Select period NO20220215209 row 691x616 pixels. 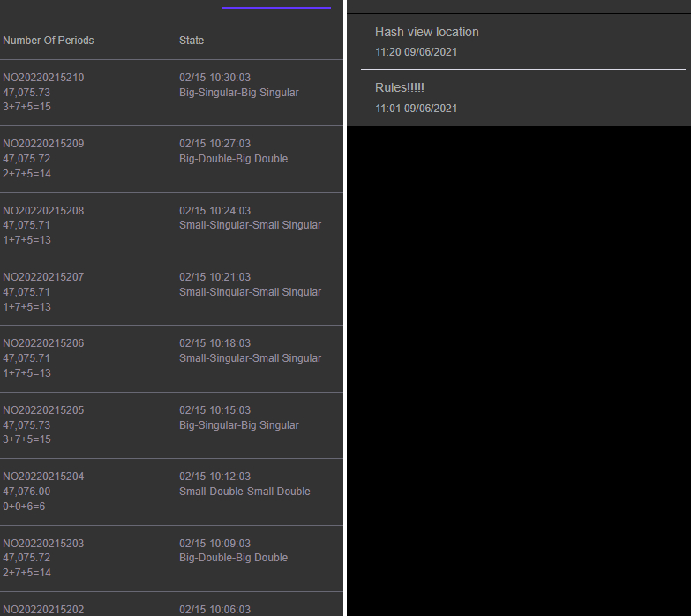171,159
